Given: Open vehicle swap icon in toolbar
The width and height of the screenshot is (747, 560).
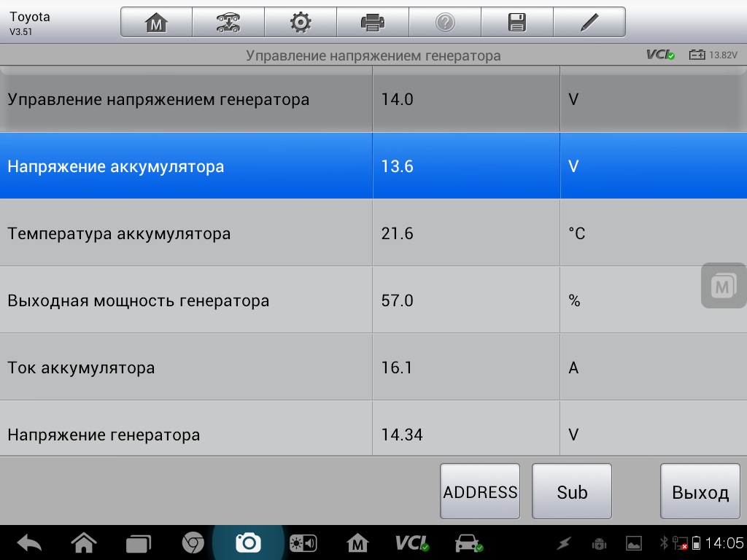Looking at the screenshot, I should point(228,23).
